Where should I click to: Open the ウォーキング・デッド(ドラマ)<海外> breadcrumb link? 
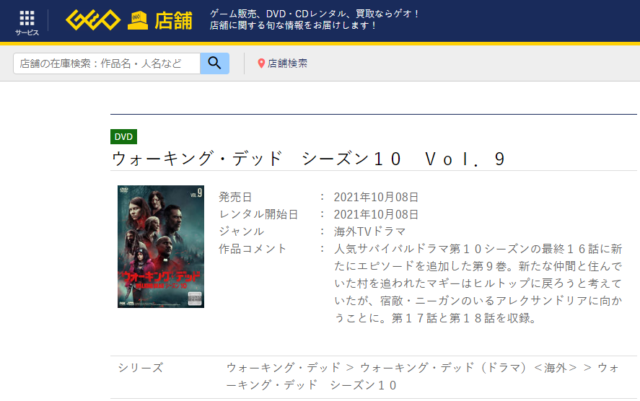click(468, 368)
